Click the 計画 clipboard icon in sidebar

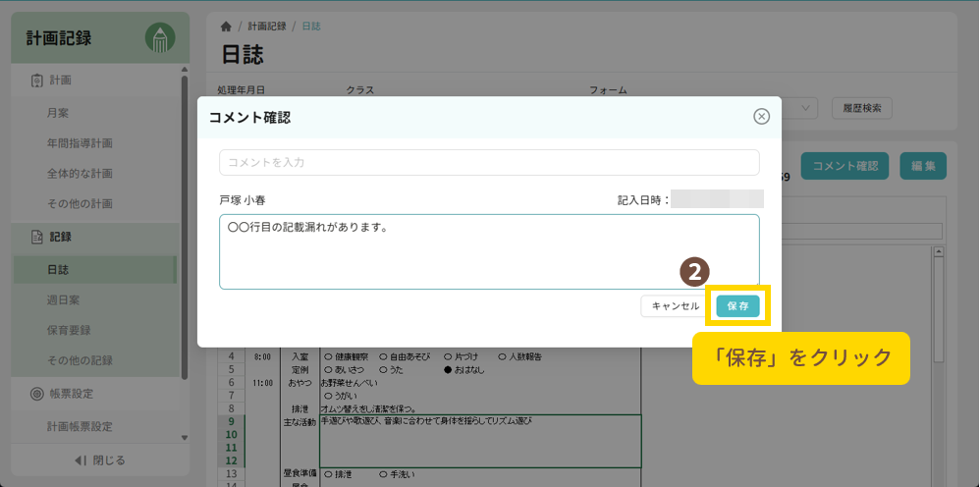pyautogui.click(x=36, y=81)
